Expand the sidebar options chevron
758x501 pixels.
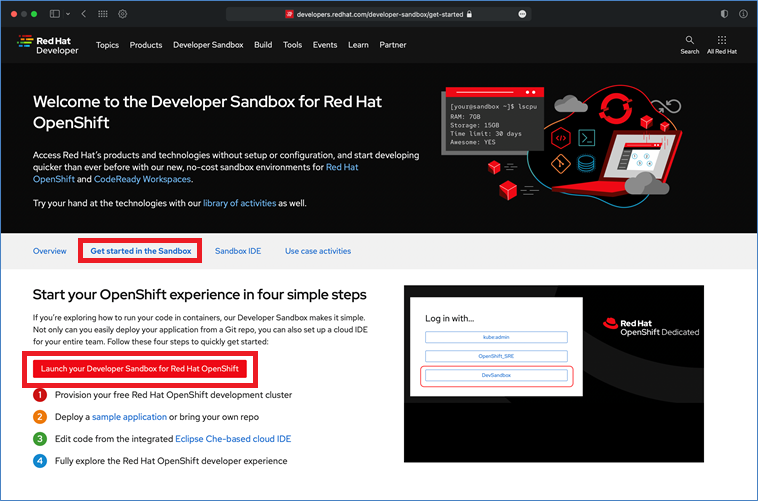coord(68,14)
